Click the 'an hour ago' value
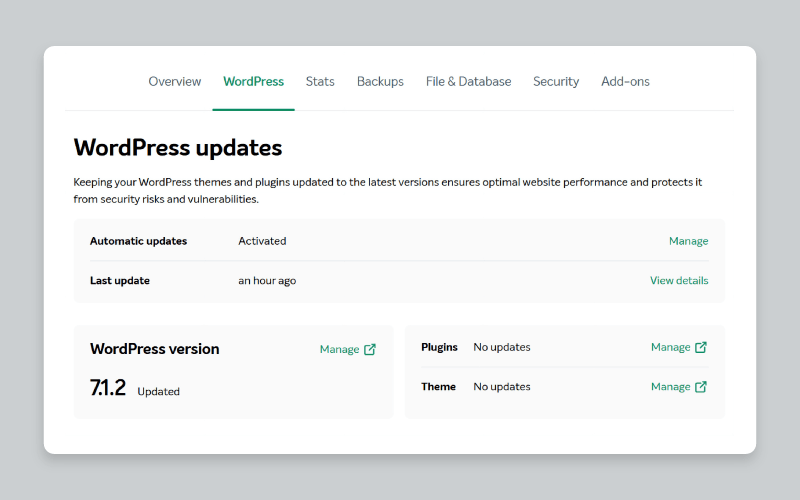Viewport: 800px width, 500px height. click(267, 281)
